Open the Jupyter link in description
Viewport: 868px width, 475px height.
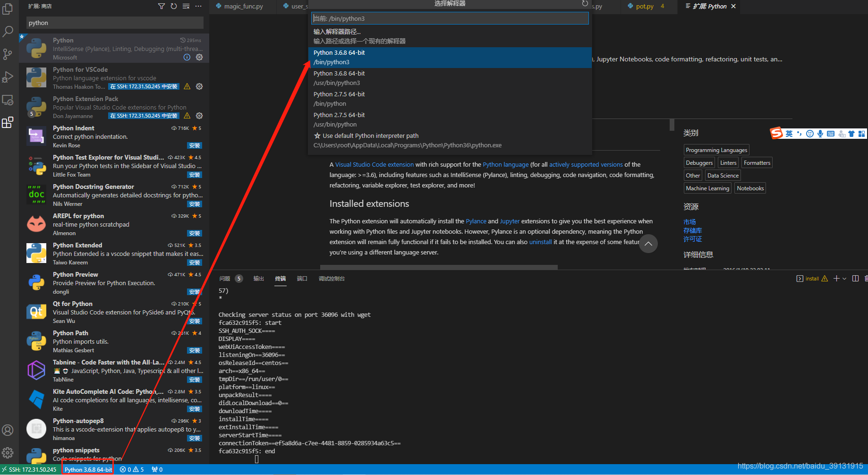click(x=510, y=221)
